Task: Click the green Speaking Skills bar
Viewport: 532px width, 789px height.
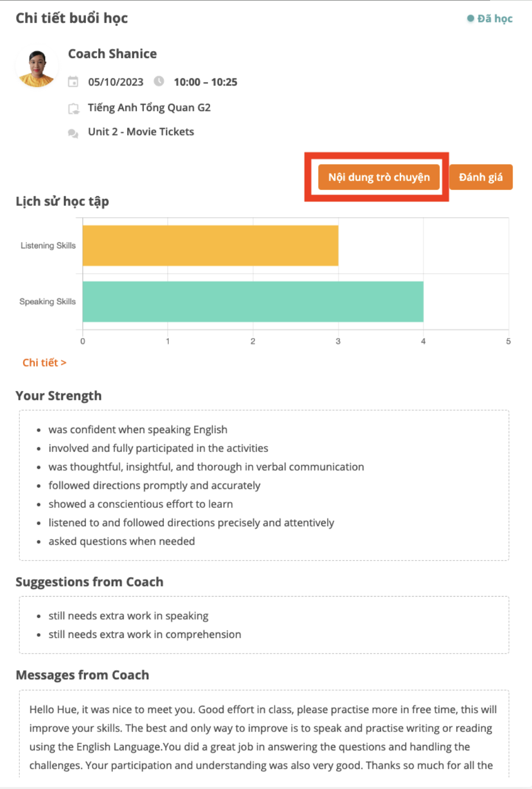Action: click(253, 302)
